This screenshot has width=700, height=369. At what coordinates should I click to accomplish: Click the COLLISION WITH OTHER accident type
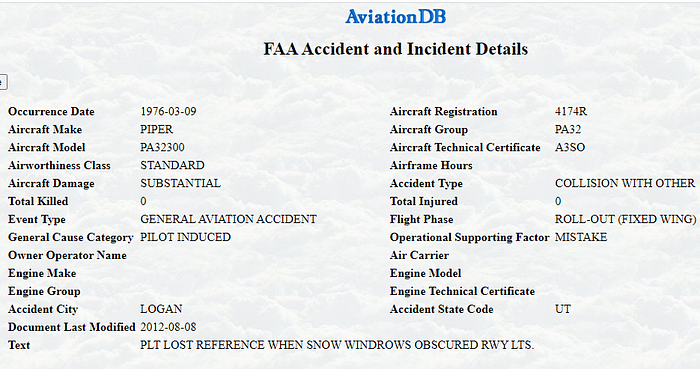[625, 183]
